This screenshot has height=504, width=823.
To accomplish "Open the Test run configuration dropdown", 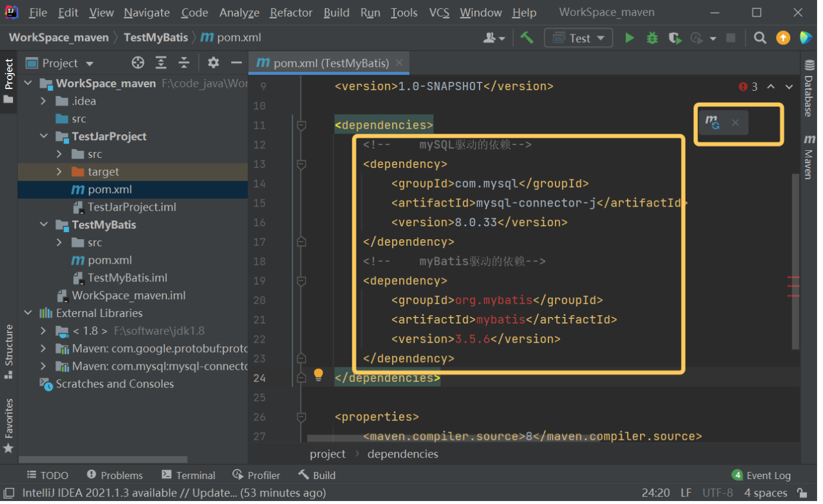I will pos(579,38).
